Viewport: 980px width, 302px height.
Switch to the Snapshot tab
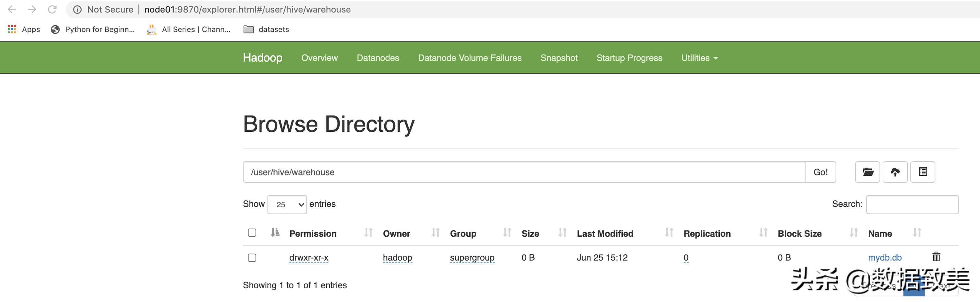559,58
